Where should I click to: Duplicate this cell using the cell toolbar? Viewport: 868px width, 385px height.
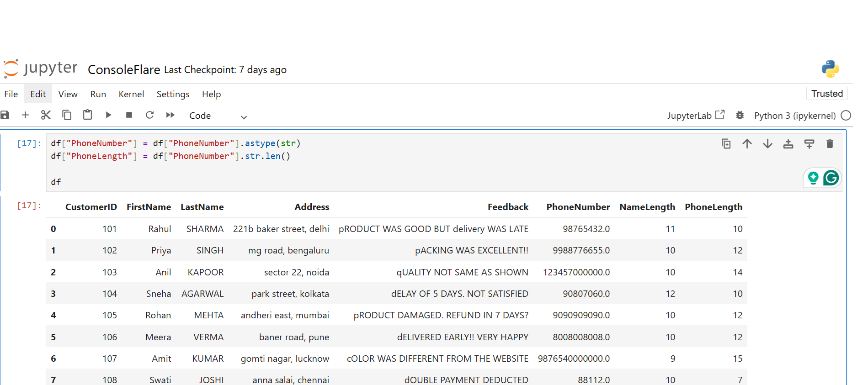point(726,144)
